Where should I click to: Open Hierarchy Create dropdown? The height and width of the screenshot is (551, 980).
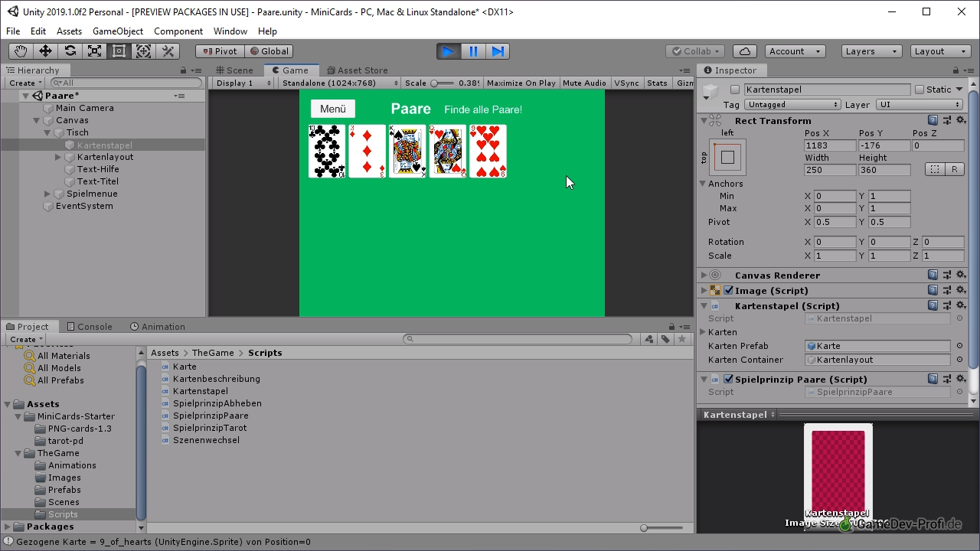click(x=25, y=83)
